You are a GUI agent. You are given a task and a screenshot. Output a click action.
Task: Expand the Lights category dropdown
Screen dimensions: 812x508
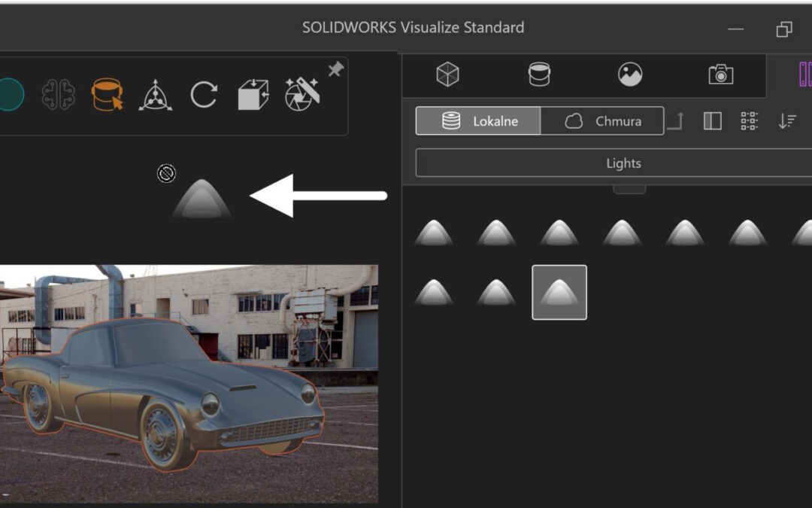(x=623, y=163)
